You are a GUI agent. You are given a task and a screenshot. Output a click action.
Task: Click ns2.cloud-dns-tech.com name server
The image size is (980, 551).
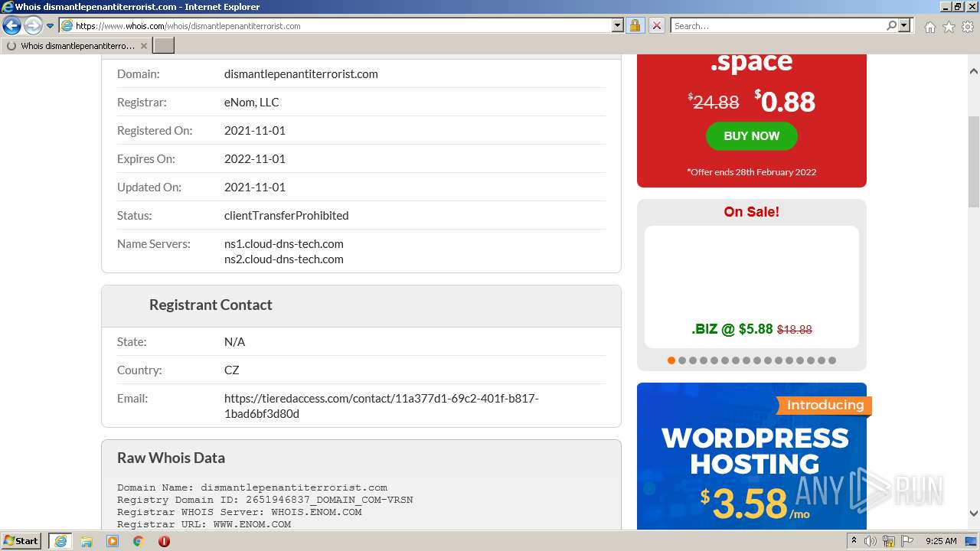[283, 259]
